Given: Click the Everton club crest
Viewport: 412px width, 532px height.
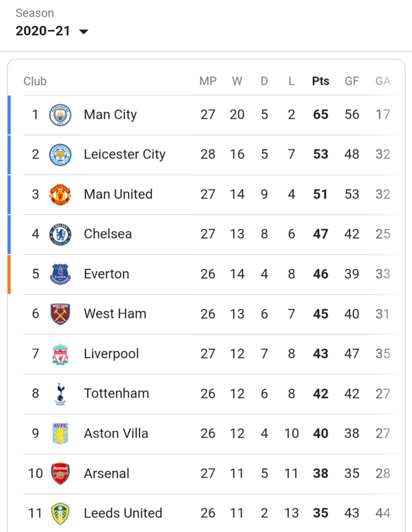Looking at the screenshot, I should coord(61,274).
